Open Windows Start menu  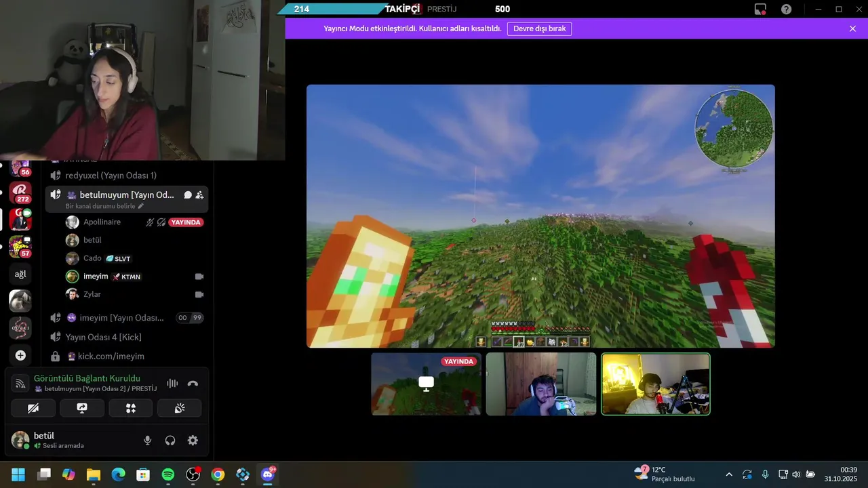point(18,474)
